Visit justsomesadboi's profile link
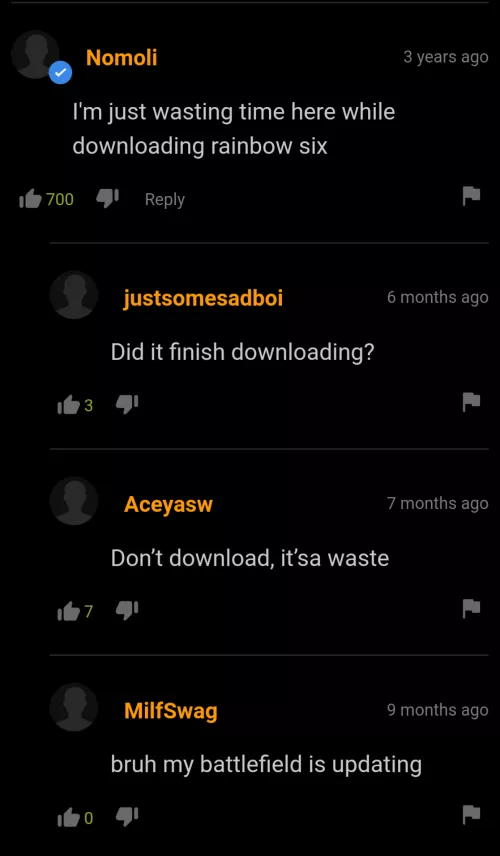500x856 pixels. (203, 298)
